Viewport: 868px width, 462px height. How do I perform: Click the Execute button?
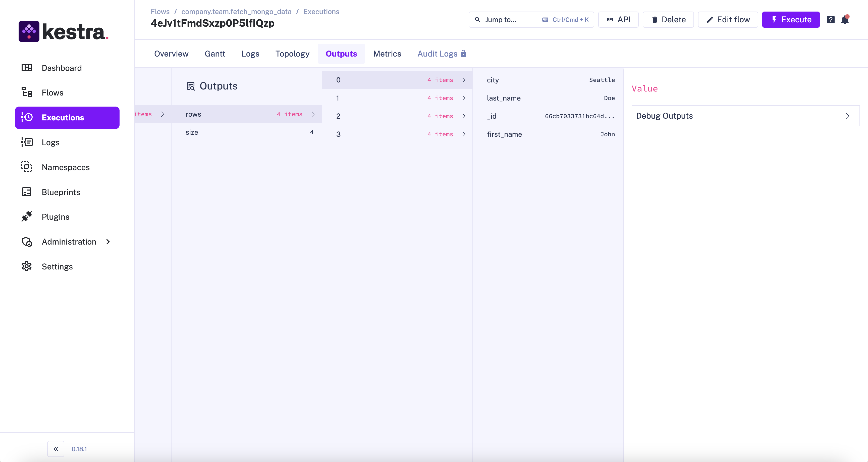click(790, 20)
